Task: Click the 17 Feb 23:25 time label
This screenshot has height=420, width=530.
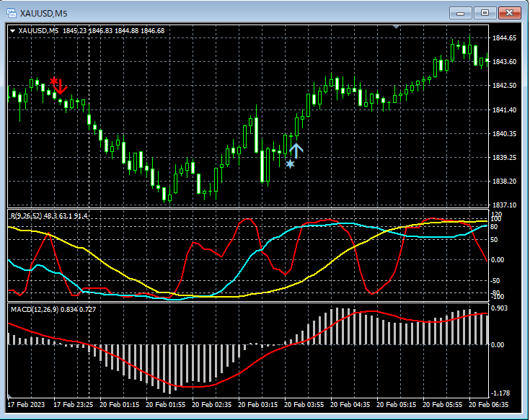Action: (x=74, y=404)
